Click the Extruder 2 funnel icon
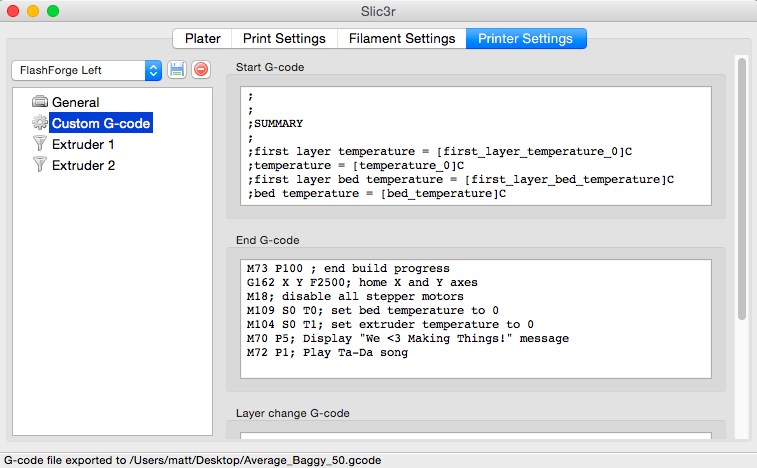This screenshot has width=757, height=468. click(40, 165)
